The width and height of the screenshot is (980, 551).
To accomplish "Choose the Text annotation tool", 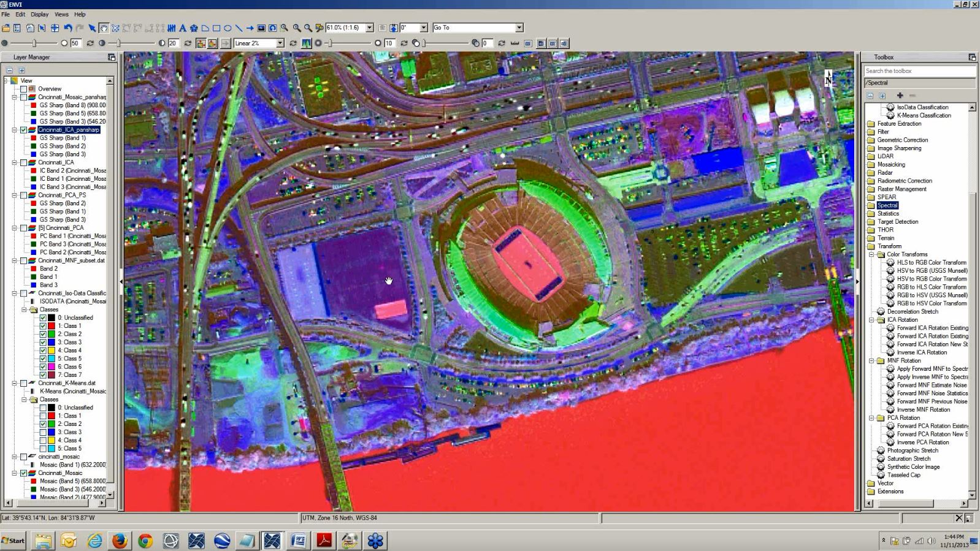I will click(x=183, y=28).
